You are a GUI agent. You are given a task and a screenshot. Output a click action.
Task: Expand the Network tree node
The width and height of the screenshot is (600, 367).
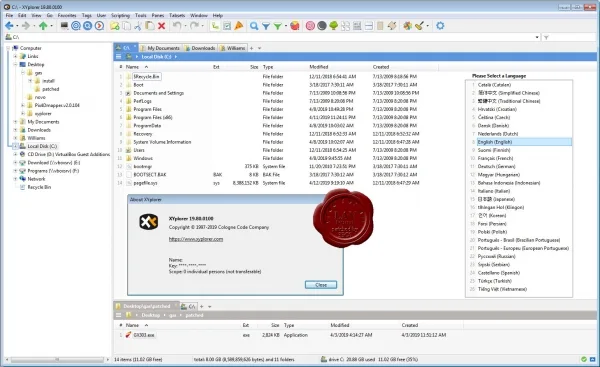15,179
